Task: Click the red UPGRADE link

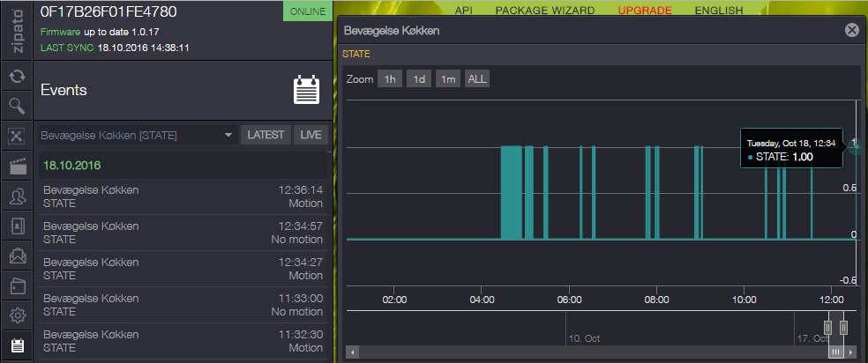Action: point(645,11)
